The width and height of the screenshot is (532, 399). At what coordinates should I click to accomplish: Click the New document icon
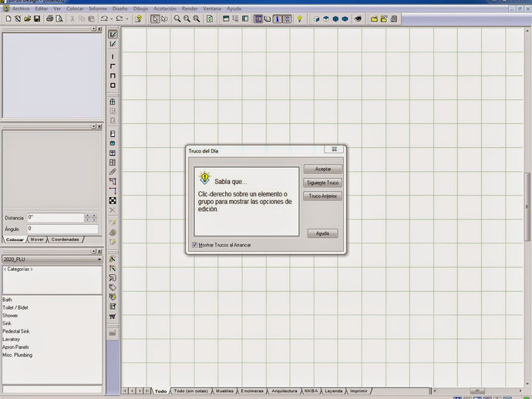(8, 18)
